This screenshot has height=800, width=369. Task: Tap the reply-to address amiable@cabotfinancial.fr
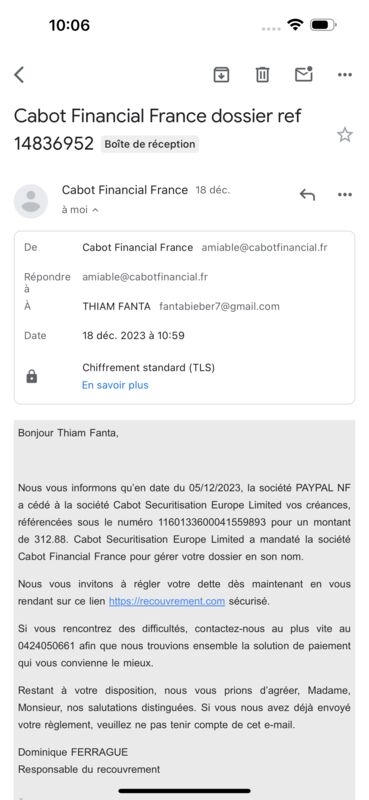145,277
